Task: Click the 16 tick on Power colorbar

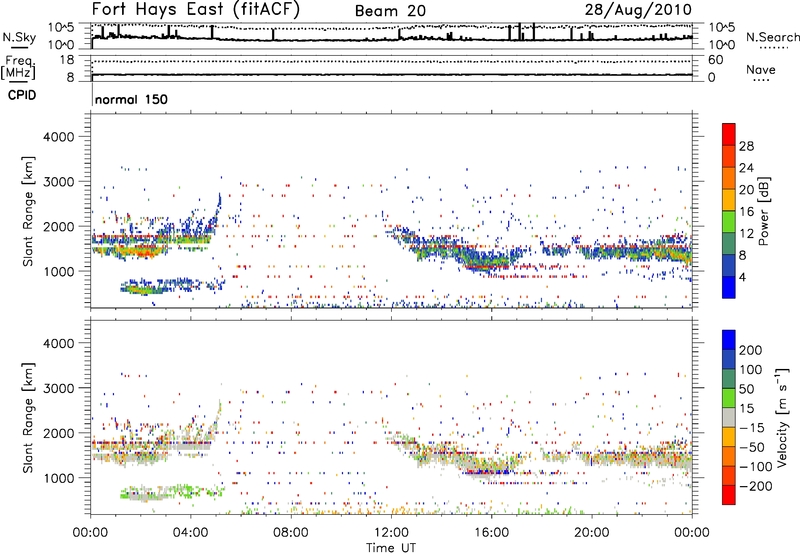Action: click(746, 212)
